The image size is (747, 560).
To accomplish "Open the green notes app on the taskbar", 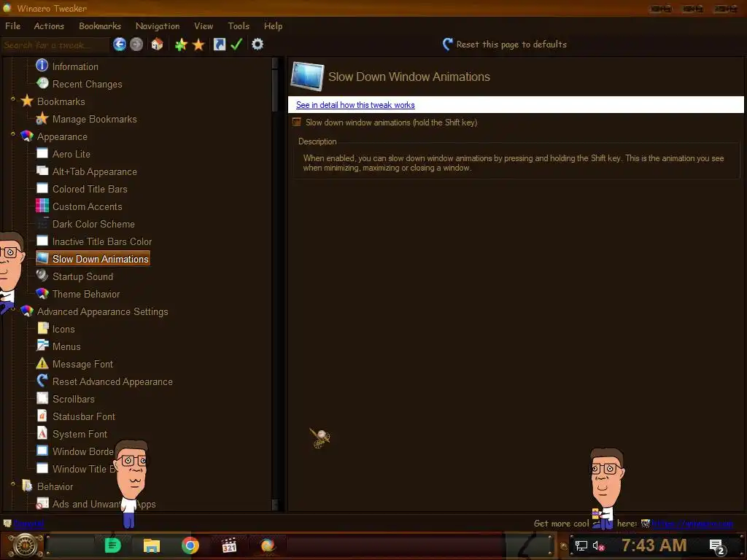I will click(x=113, y=545).
